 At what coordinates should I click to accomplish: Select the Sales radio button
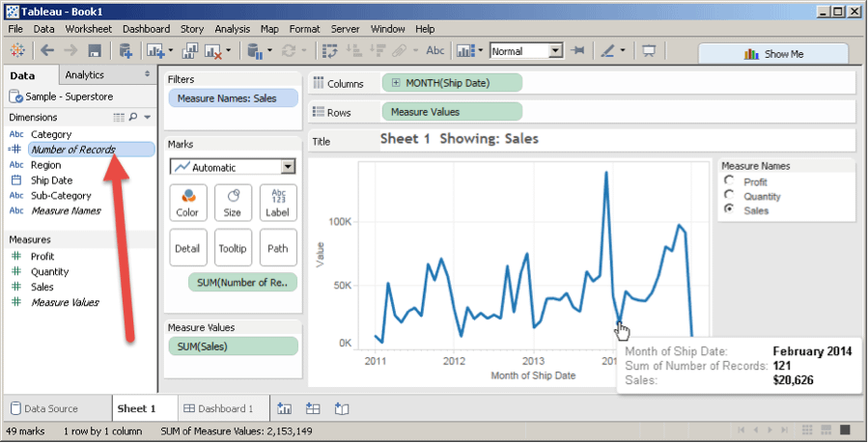coord(729,209)
